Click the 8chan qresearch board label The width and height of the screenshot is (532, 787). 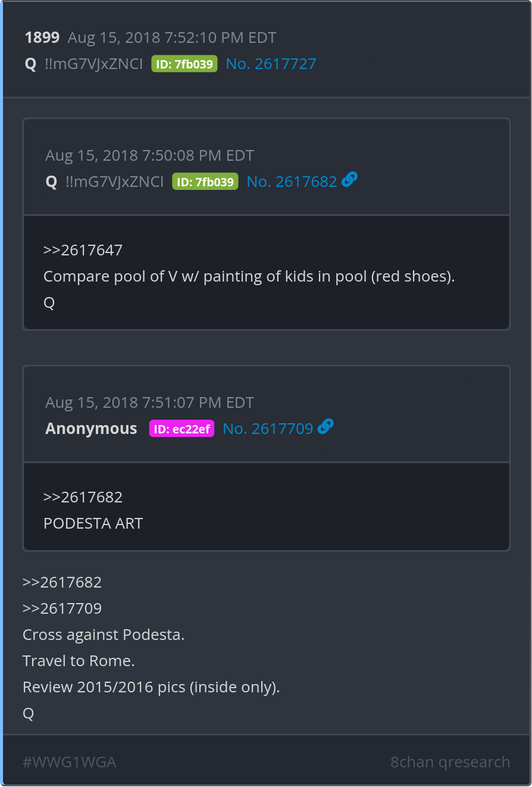pos(450,762)
